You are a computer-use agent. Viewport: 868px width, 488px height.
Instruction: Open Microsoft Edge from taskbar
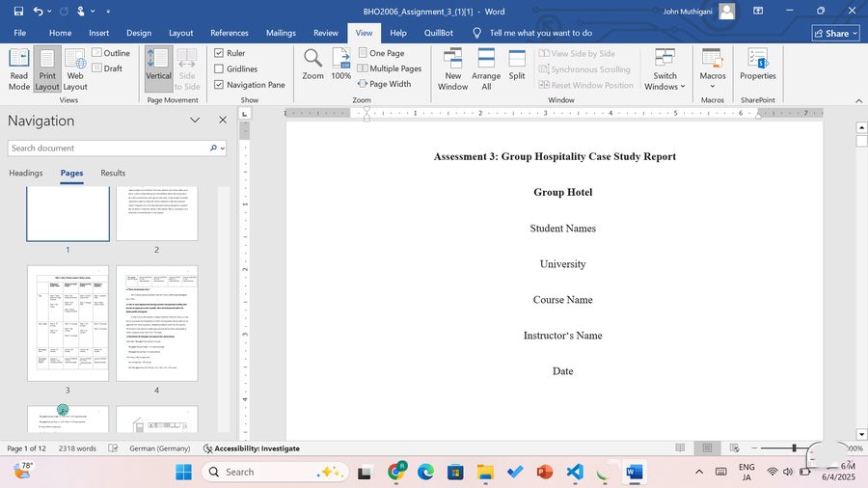pos(425,472)
